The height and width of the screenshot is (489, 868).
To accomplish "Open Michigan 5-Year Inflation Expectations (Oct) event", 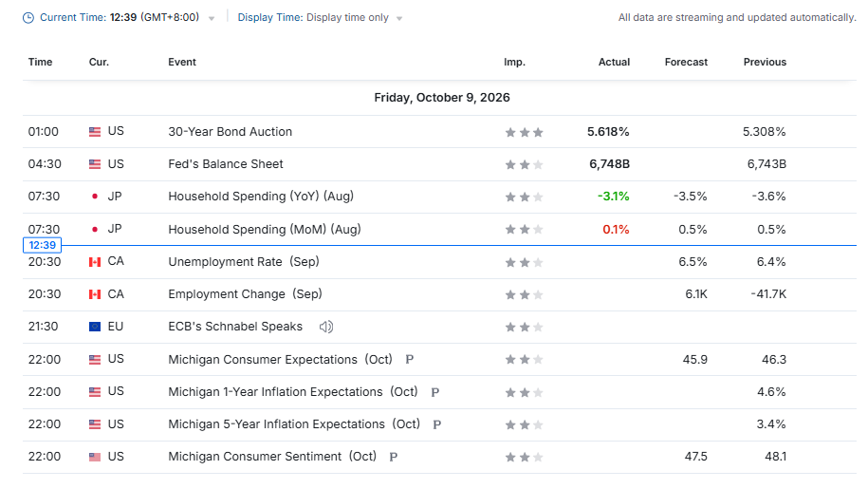I will [x=294, y=424].
